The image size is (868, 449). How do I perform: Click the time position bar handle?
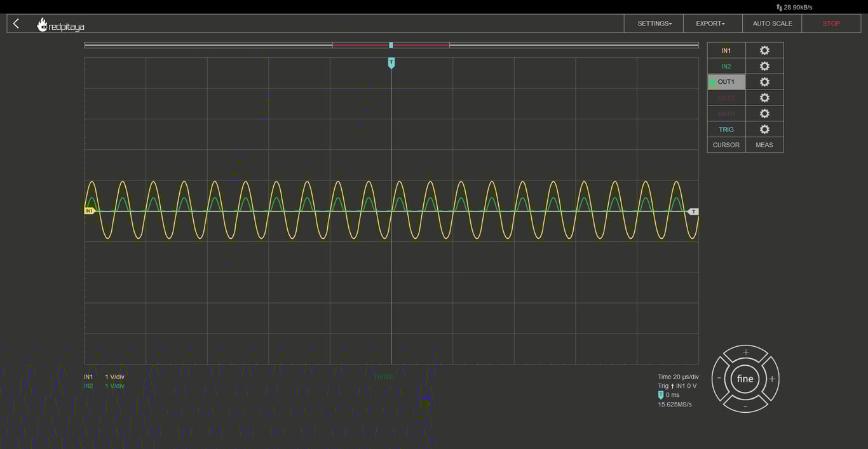point(391,45)
